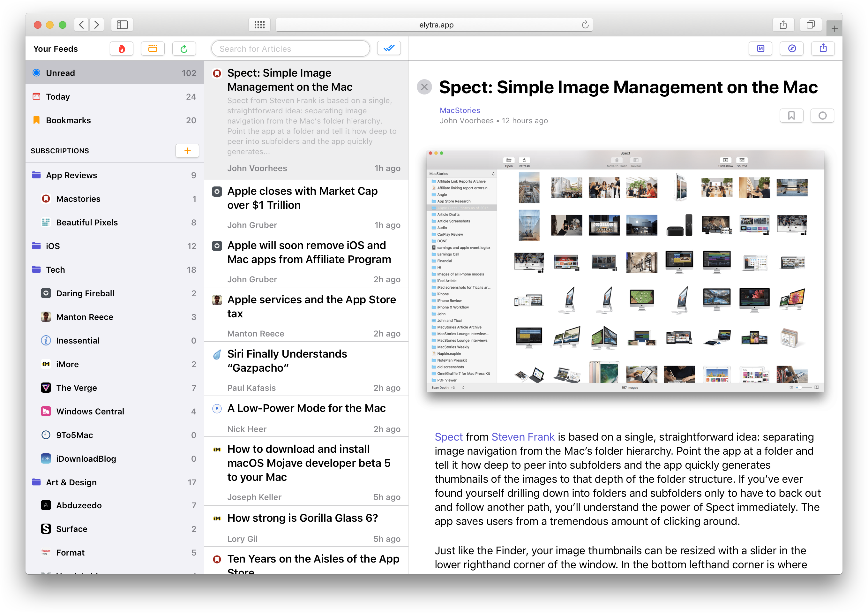Mark all read with double-checkmark button

(389, 49)
